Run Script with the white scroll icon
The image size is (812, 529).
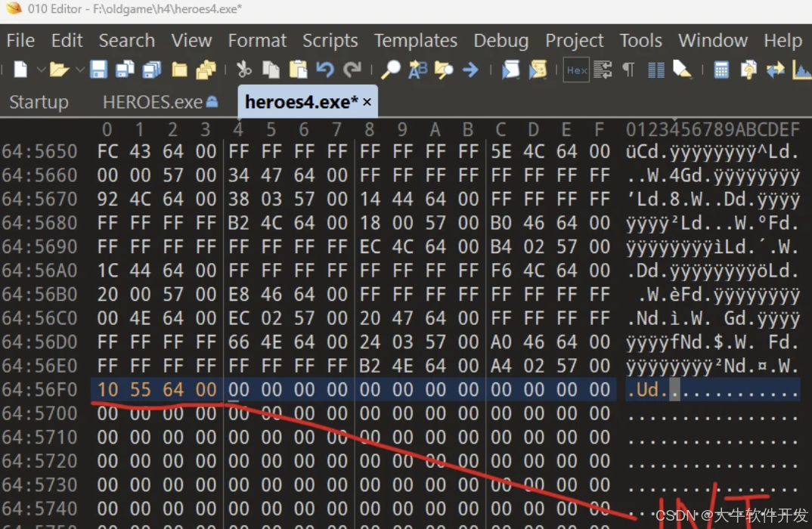[x=510, y=69]
